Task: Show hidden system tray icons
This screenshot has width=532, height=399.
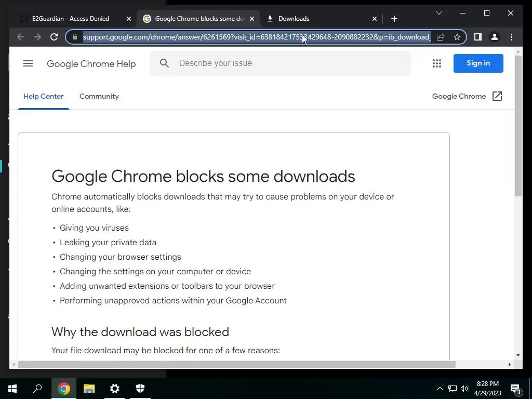Action: 440,389
